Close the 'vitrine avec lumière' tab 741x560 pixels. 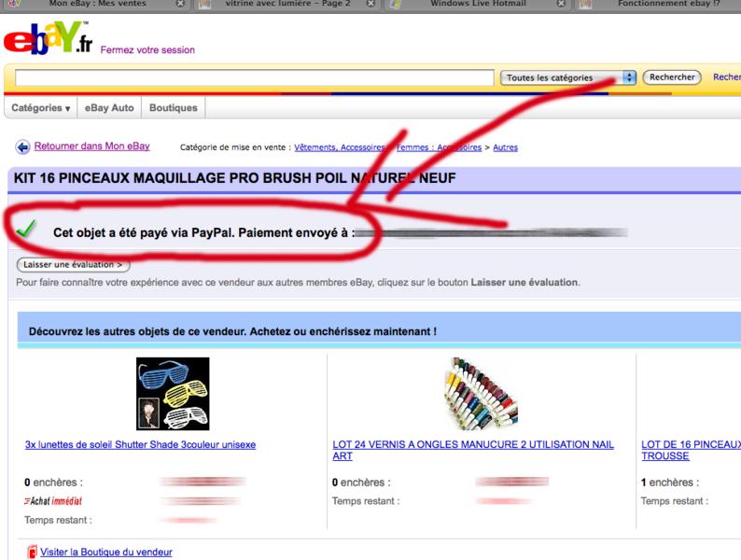370,4
